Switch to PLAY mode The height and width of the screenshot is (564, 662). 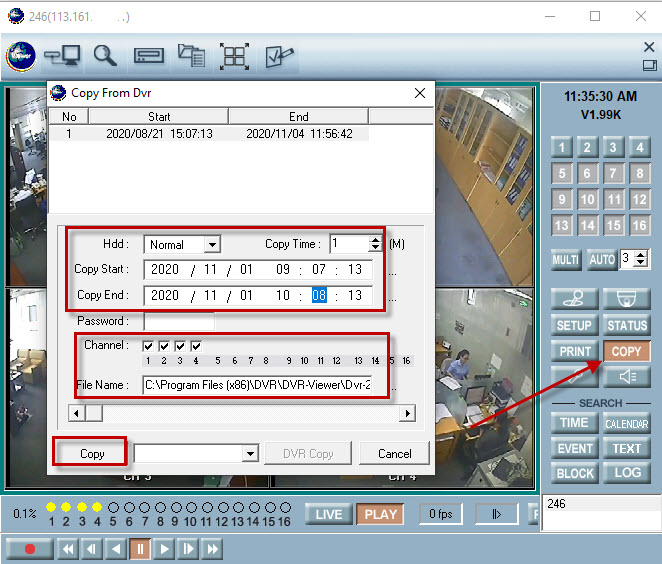[x=380, y=514]
